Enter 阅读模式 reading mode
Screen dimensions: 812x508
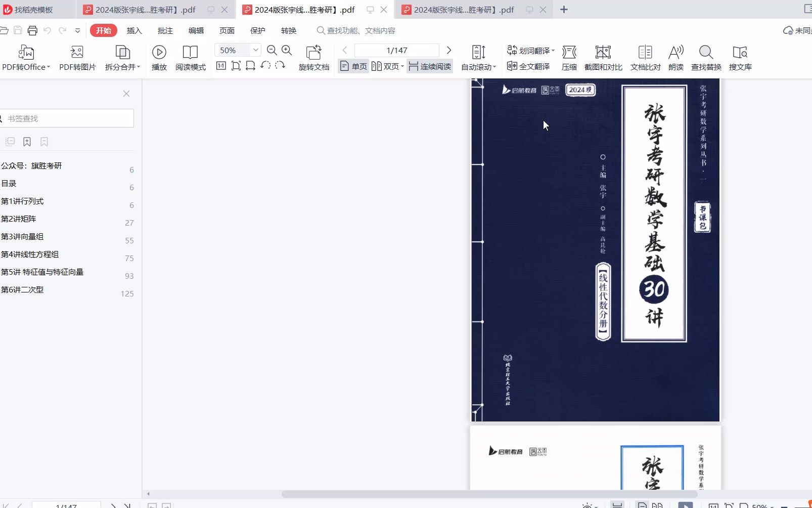point(190,58)
